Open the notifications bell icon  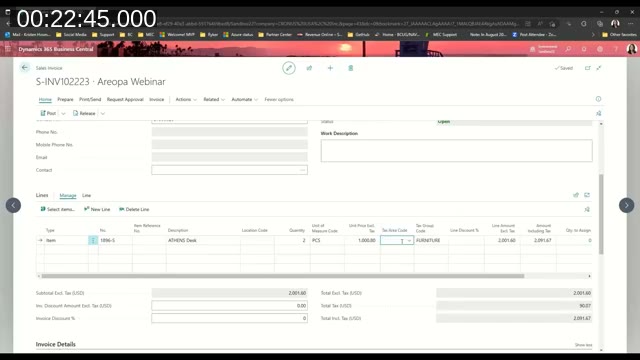pyautogui.click(x=584, y=49)
